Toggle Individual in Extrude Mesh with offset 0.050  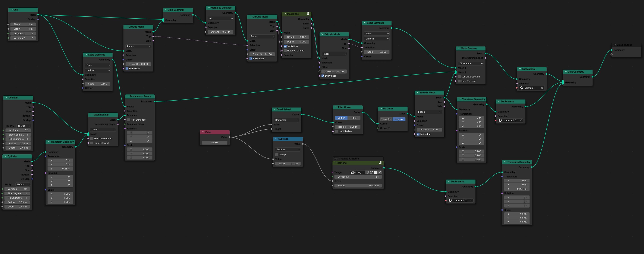127,69
